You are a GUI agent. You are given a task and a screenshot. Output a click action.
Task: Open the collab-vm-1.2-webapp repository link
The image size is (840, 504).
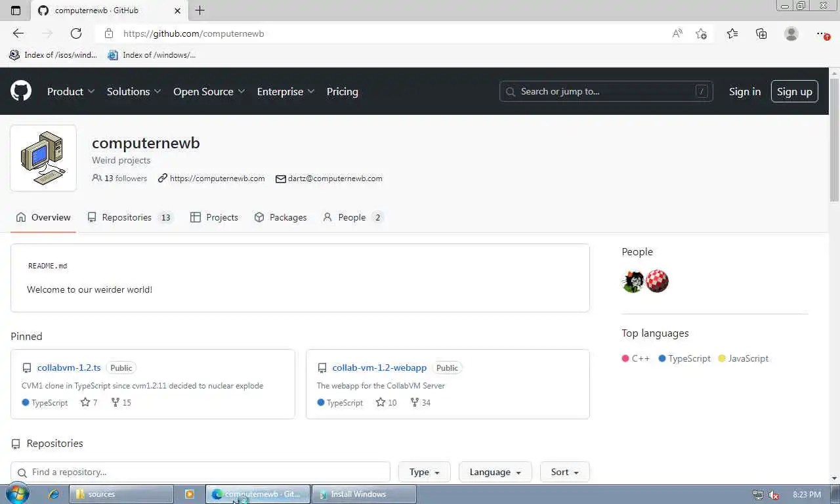(x=379, y=367)
